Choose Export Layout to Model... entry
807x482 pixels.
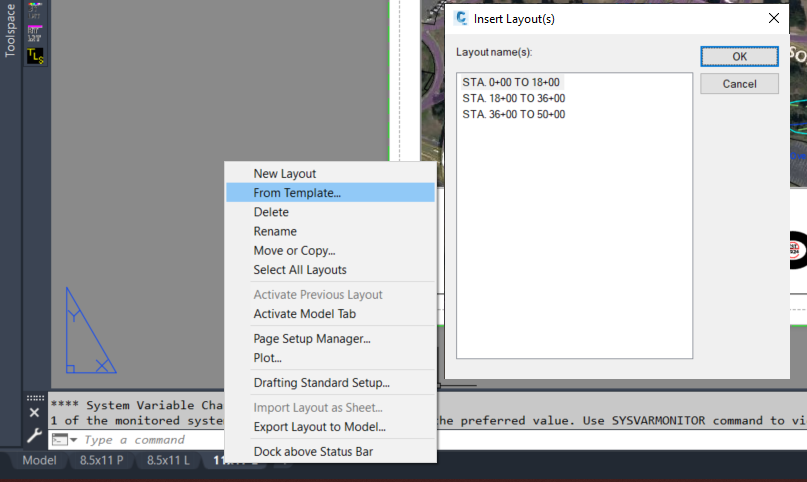coord(330,427)
